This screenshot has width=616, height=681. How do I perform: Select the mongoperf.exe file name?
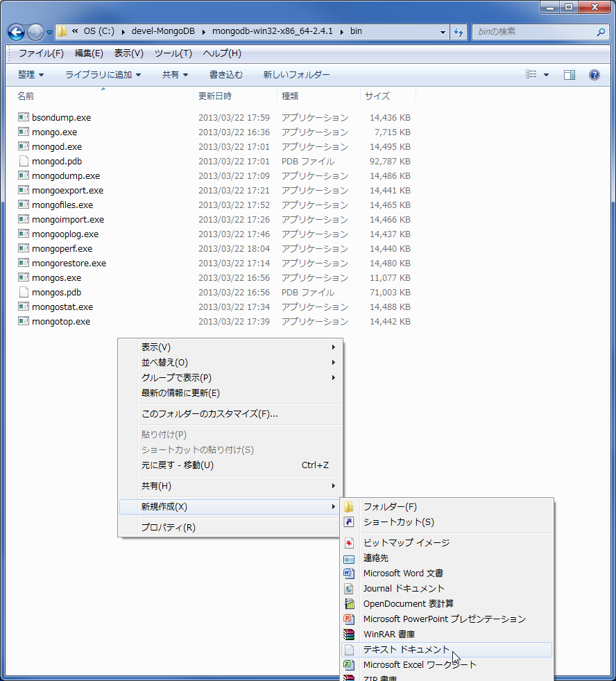[x=62, y=248]
